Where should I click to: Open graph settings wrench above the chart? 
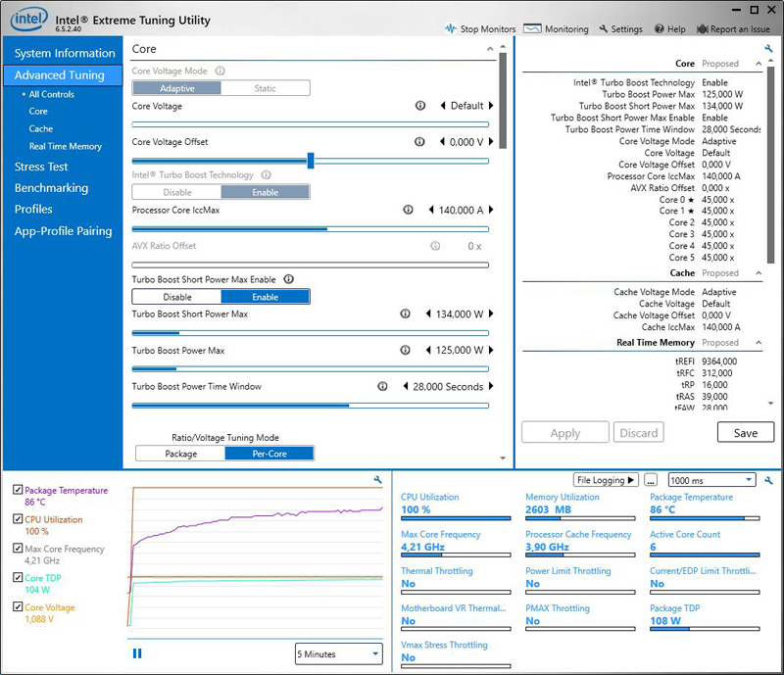click(x=378, y=479)
